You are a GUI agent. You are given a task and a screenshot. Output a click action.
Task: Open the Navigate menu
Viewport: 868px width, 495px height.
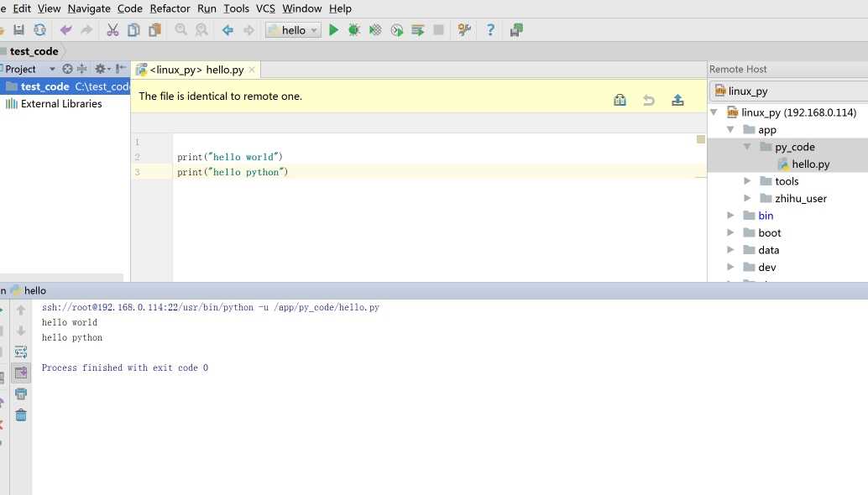pyautogui.click(x=89, y=8)
